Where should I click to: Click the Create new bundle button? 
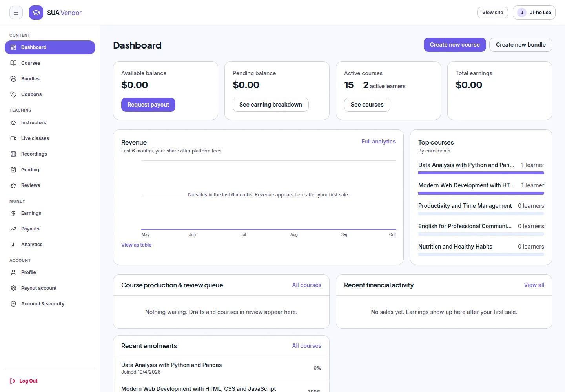[x=521, y=45]
